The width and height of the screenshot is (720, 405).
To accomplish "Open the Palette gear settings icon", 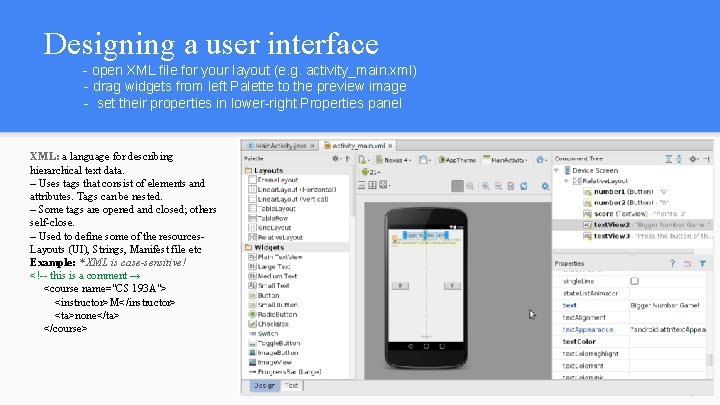I will click(x=336, y=158).
